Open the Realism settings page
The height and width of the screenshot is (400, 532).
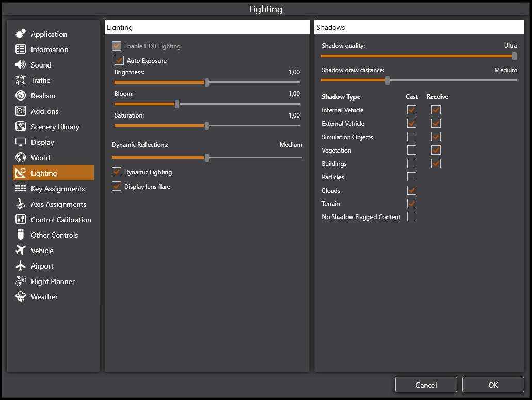tap(43, 96)
